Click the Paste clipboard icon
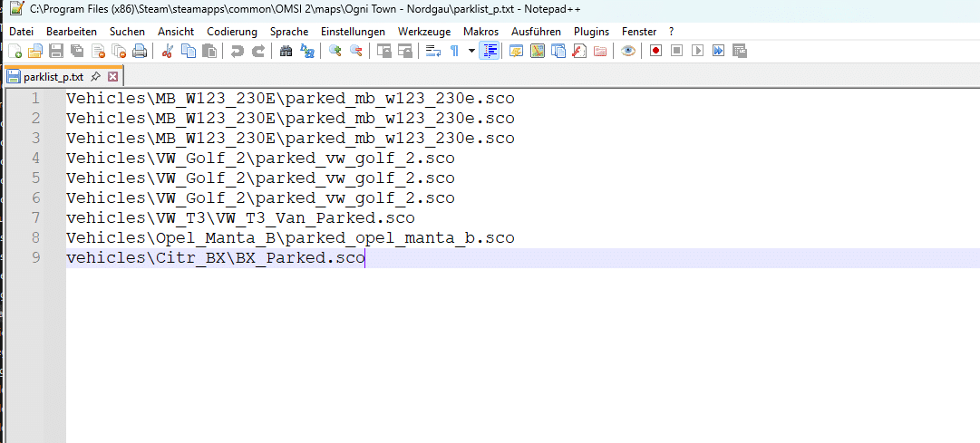Screen dimensions: 980x443 (x=209, y=52)
